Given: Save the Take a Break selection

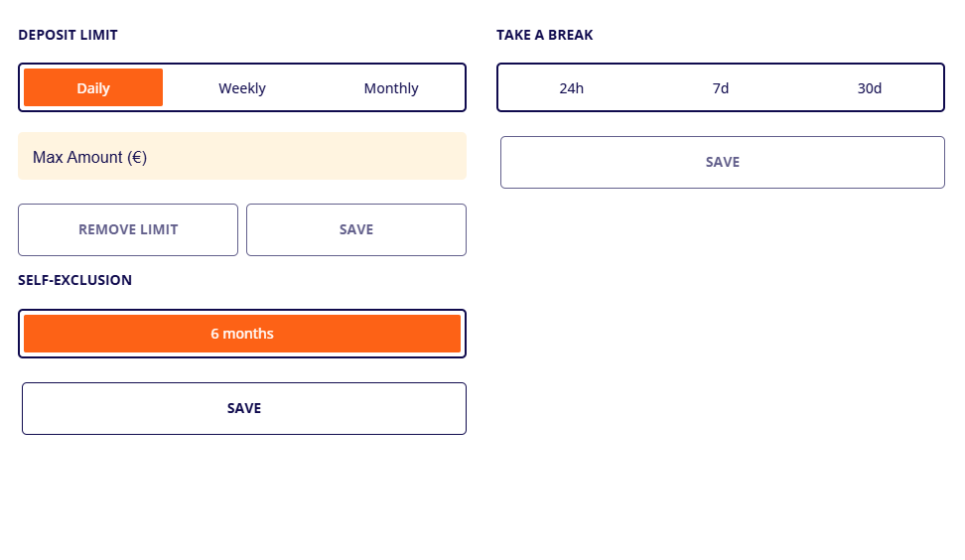Looking at the screenshot, I should 723,162.
